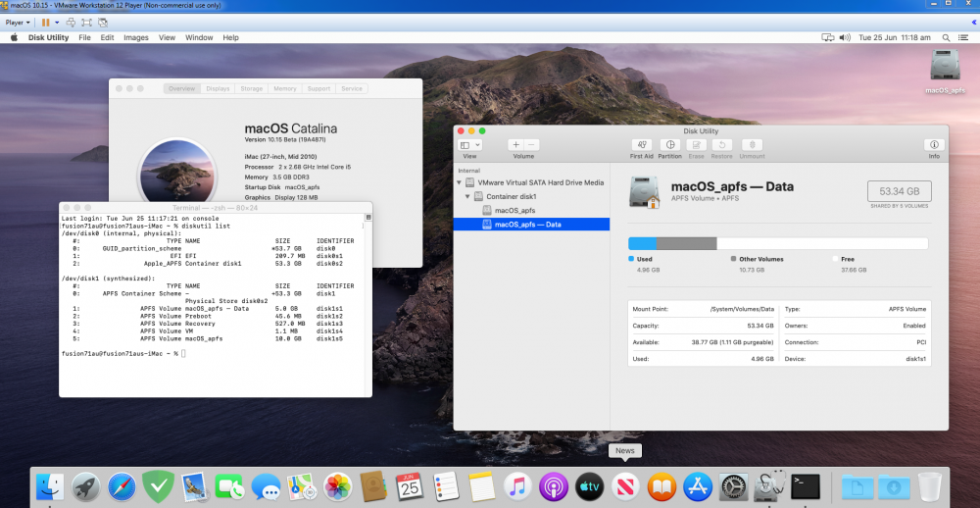Viewport: 980px width, 508px height.
Task: Open Messages from the Dock
Action: pyautogui.click(x=267, y=486)
